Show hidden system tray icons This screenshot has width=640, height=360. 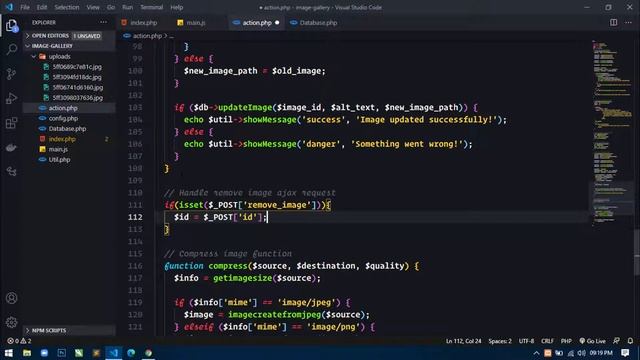536,353
